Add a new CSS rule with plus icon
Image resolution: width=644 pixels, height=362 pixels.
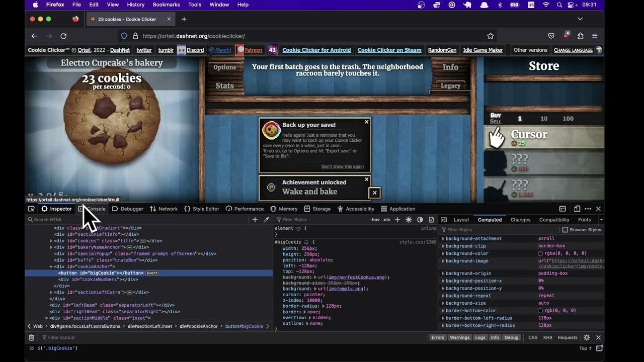pyautogui.click(x=397, y=220)
